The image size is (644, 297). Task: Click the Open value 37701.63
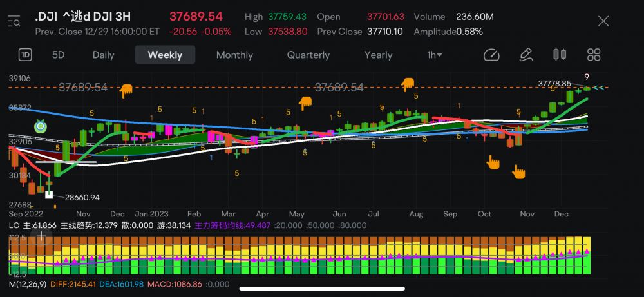[386, 17]
